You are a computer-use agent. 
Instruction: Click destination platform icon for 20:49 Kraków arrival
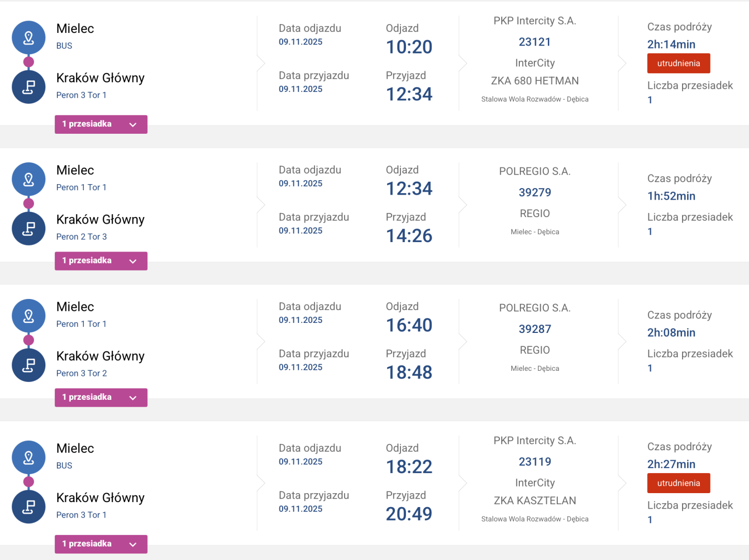pos(28,507)
